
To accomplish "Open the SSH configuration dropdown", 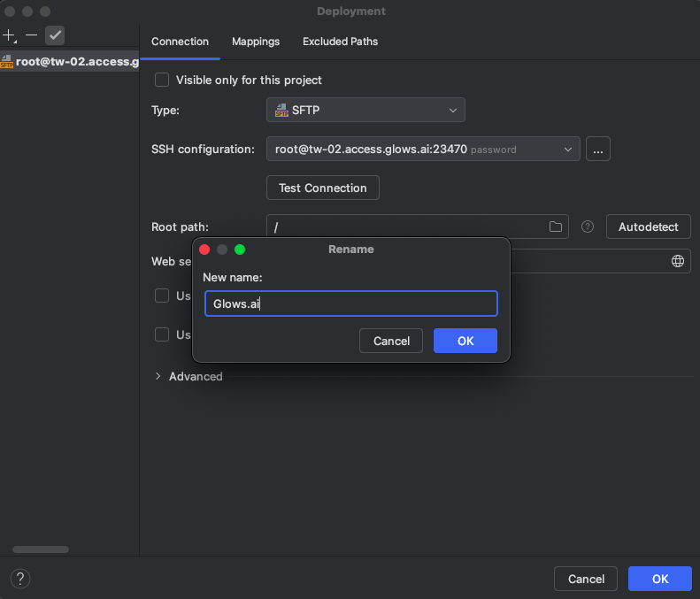I will click(x=423, y=149).
